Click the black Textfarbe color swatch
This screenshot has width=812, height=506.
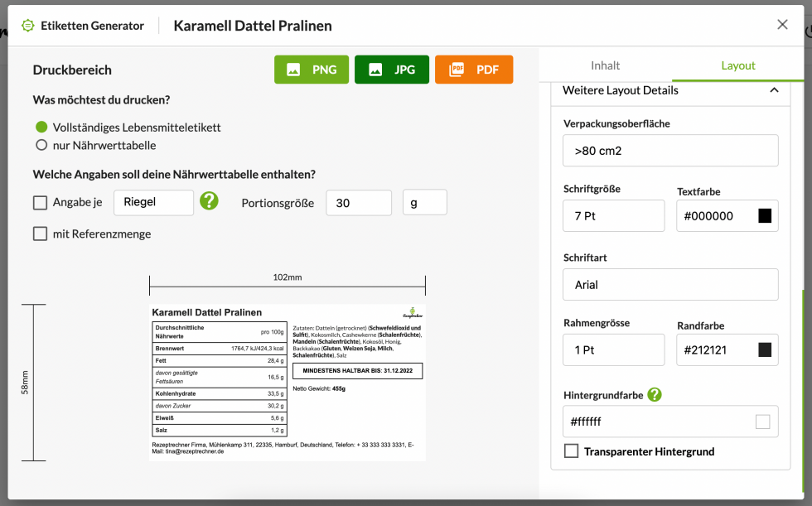[x=765, y=216]
